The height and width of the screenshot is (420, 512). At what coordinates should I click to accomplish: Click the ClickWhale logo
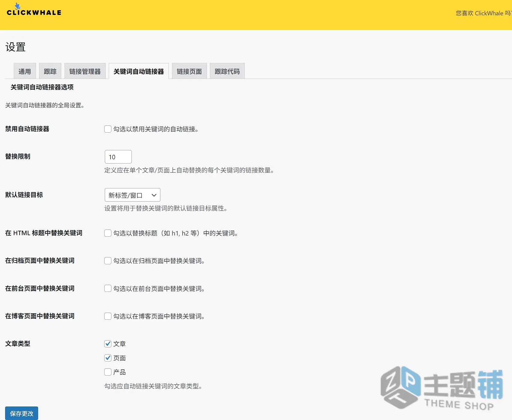pos(34,10)
